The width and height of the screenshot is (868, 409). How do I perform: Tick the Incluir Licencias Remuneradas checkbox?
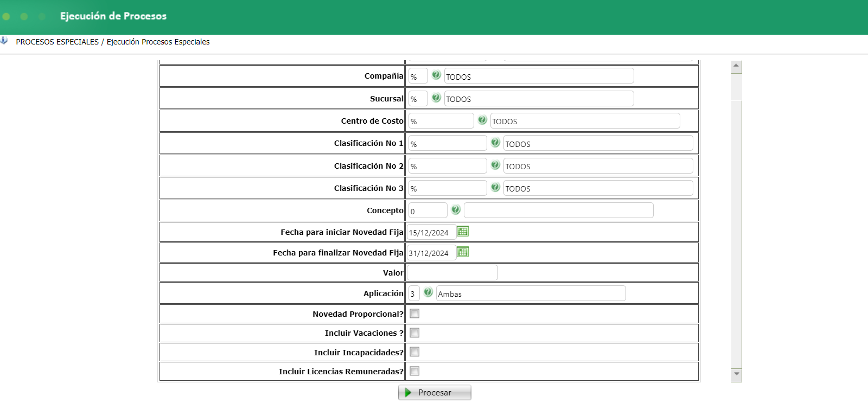414,371
